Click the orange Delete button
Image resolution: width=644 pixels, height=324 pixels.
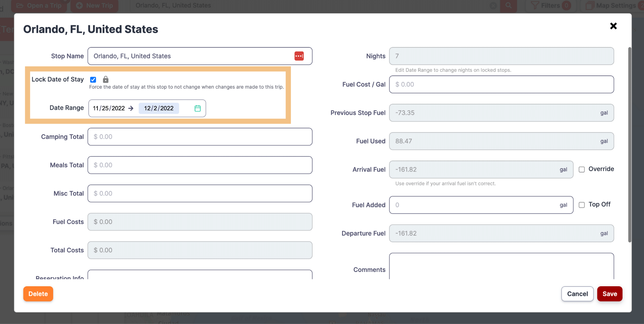pyautogui.click(x=38, y=294)
